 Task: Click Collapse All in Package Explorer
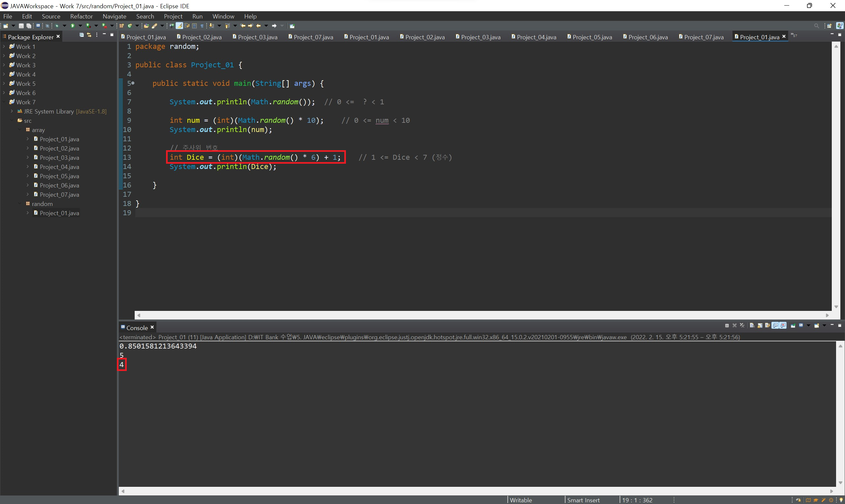tap(82, 35)
